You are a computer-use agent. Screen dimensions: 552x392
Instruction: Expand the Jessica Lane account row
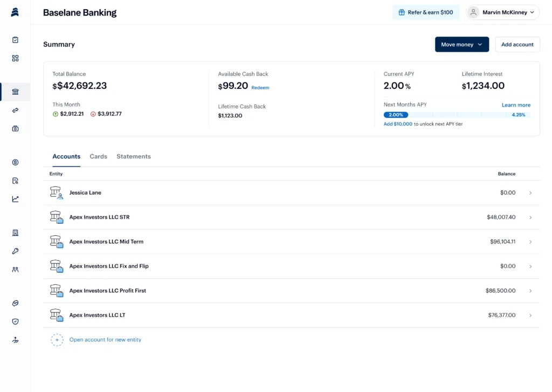[x=530, y=193]
